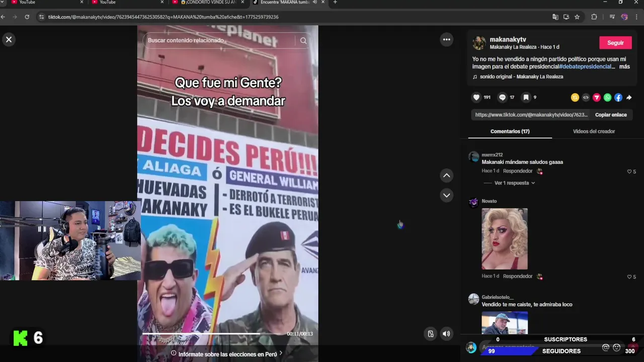Click Copiar enlace button

(611, 115)
